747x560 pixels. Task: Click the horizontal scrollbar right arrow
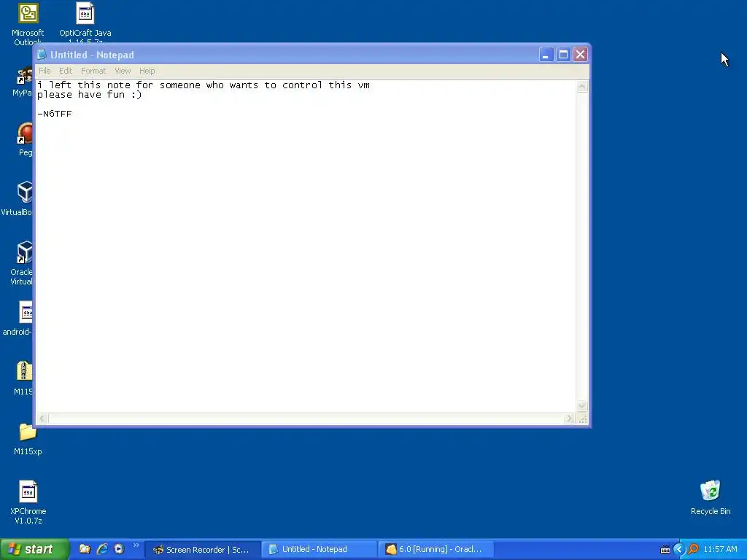click(569, 419)
